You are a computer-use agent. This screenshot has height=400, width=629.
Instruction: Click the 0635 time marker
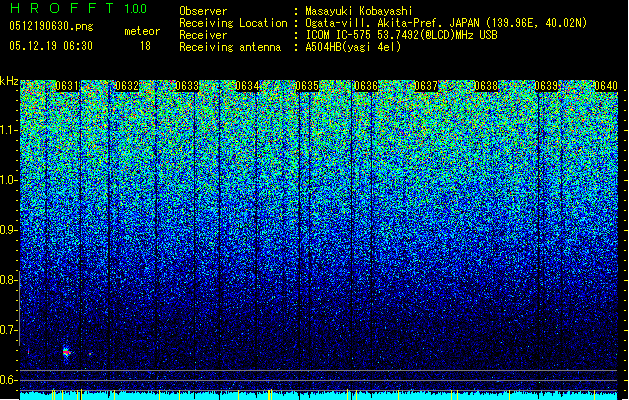tap(307, 86)
